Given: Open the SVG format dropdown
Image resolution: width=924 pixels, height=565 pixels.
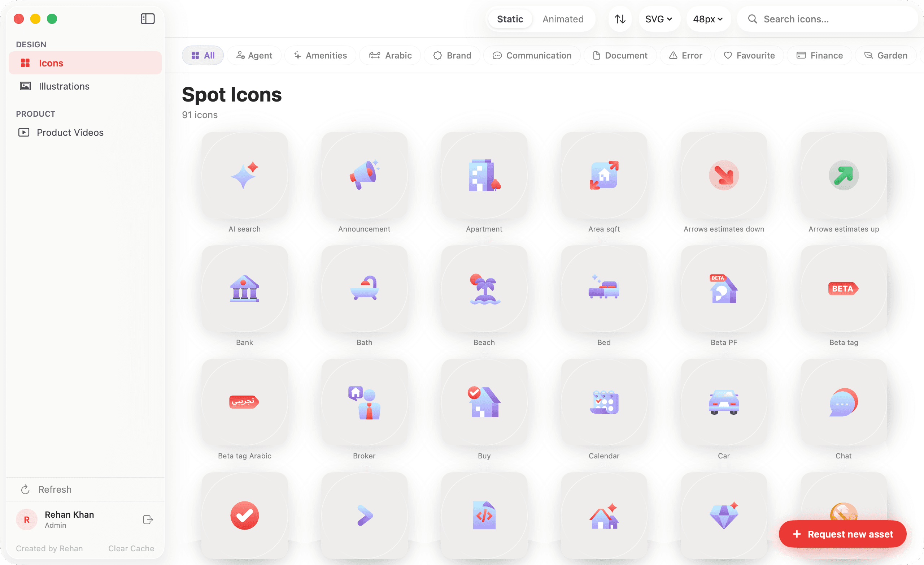Looking at the screenshot, I should pyautogui.click(x=659, y=19).
